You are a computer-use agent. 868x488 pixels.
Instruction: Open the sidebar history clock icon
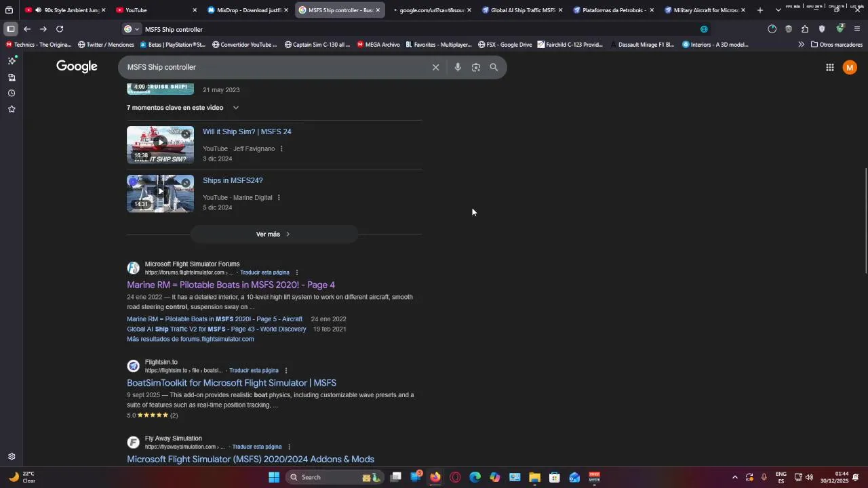point(12,93)
